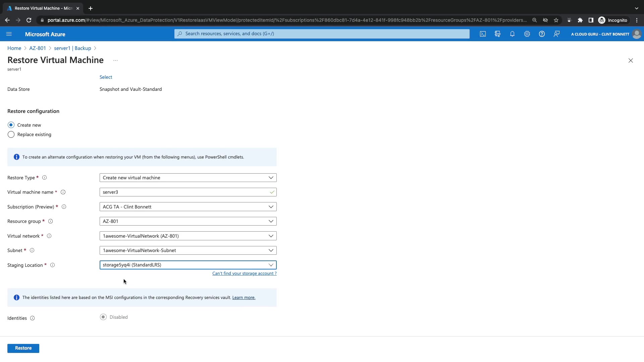This screenshot has height=362, width=644.
Task: Select the Replace existing radio option
Action: tap(11, 134)
